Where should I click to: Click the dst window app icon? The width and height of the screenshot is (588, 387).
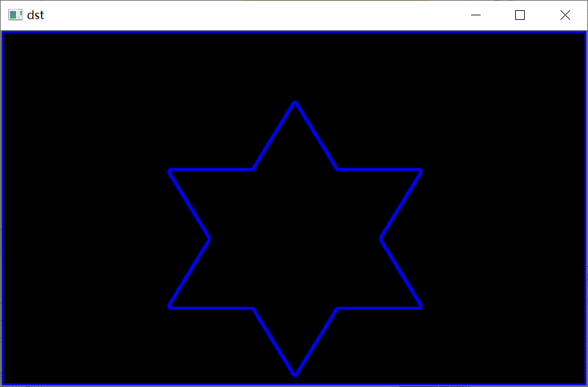[15, 15]
